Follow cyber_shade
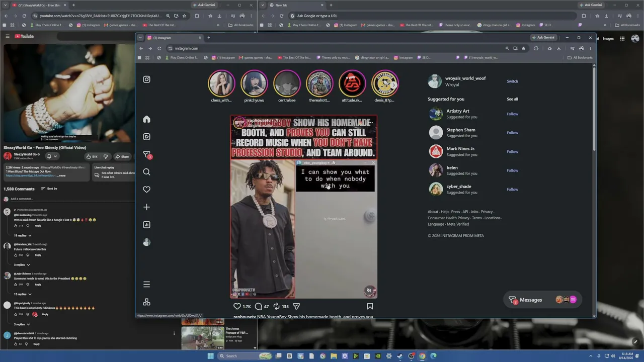Screen dimensions: 644x362 click(x=512, y=190)
